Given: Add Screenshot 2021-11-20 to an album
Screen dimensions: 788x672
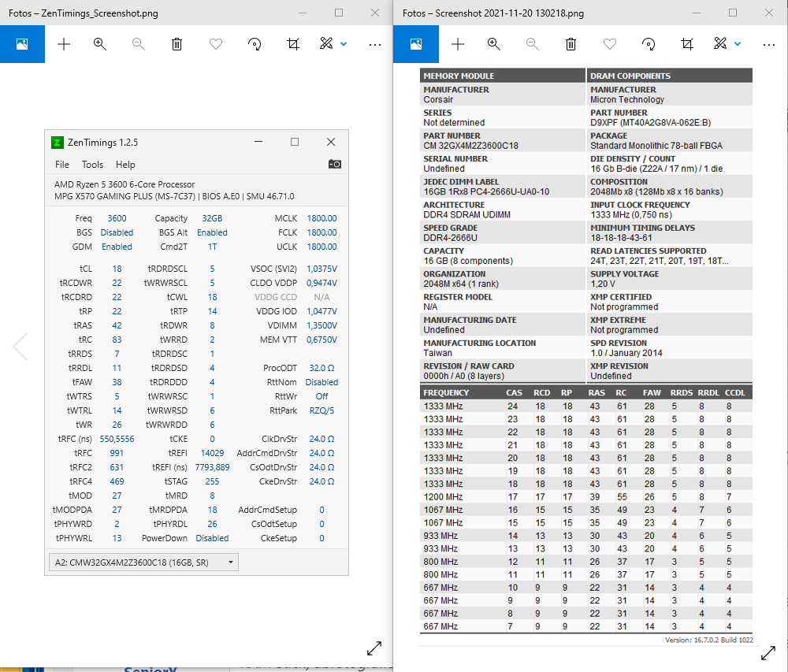Looking at the screenshot, I should (x=457, y=45).
